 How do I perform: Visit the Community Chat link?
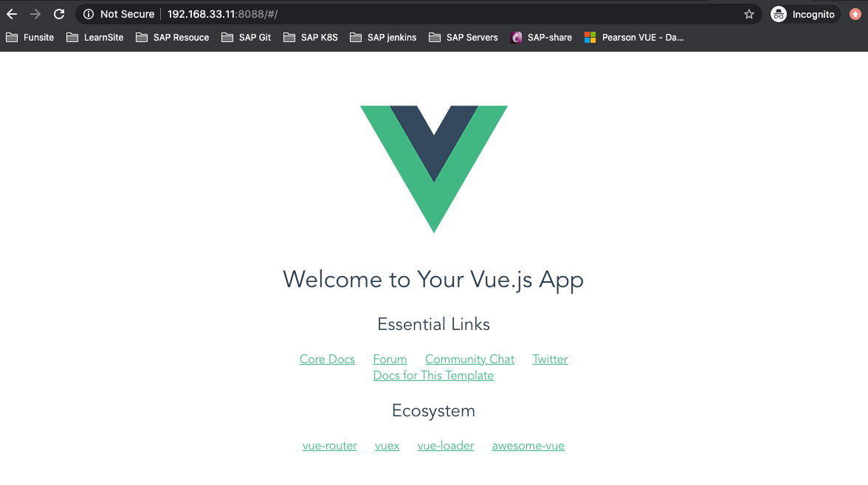[469, 360]
